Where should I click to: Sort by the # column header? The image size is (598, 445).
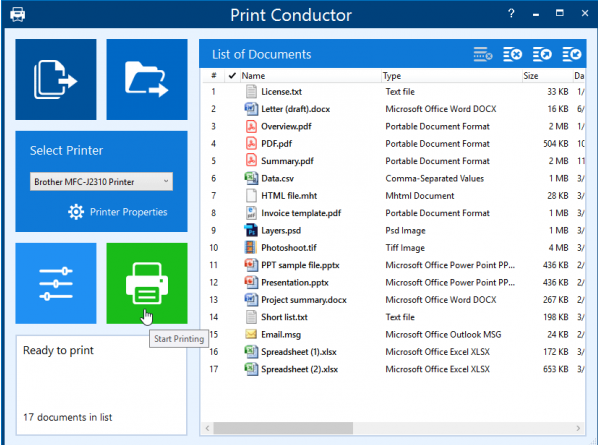pyautogui.click(x=214, y=76)
